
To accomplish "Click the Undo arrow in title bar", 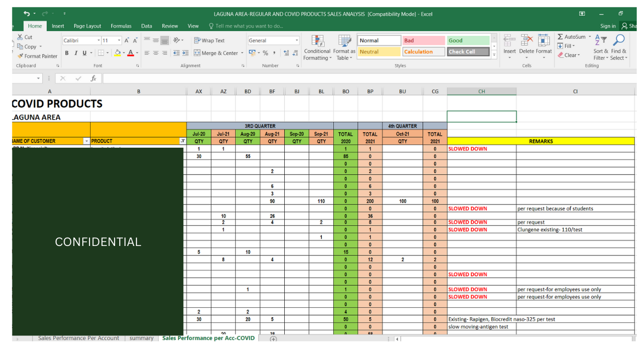I will (x=26, y=14).
